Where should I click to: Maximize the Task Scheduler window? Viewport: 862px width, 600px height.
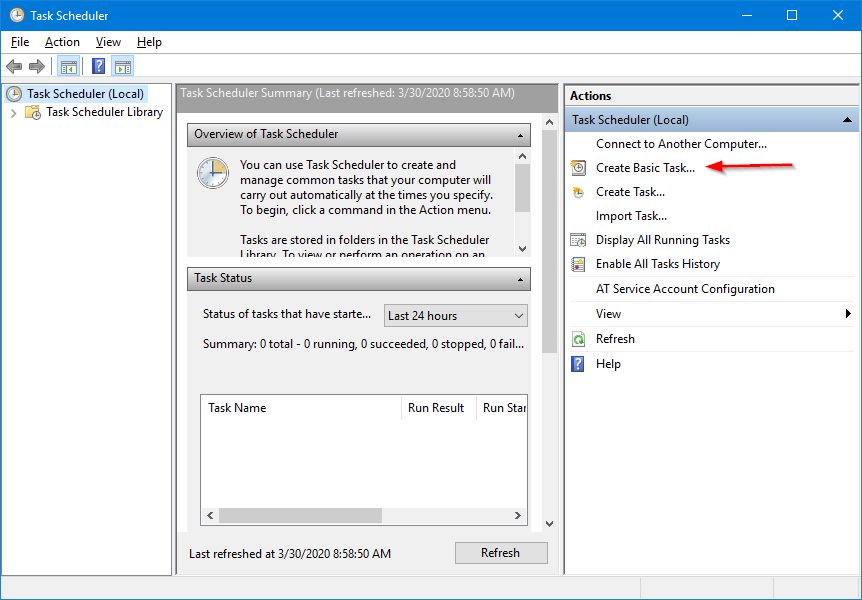[792, 15]
